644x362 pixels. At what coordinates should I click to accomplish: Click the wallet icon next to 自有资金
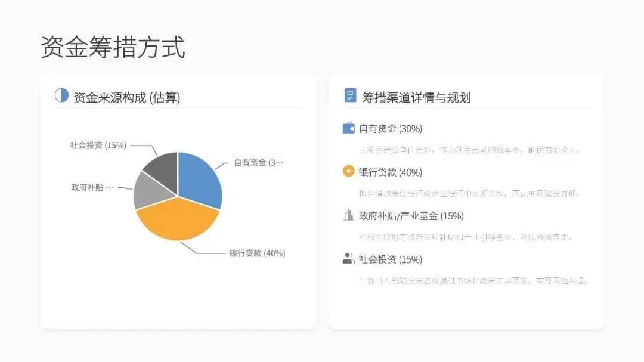point(349,128)
